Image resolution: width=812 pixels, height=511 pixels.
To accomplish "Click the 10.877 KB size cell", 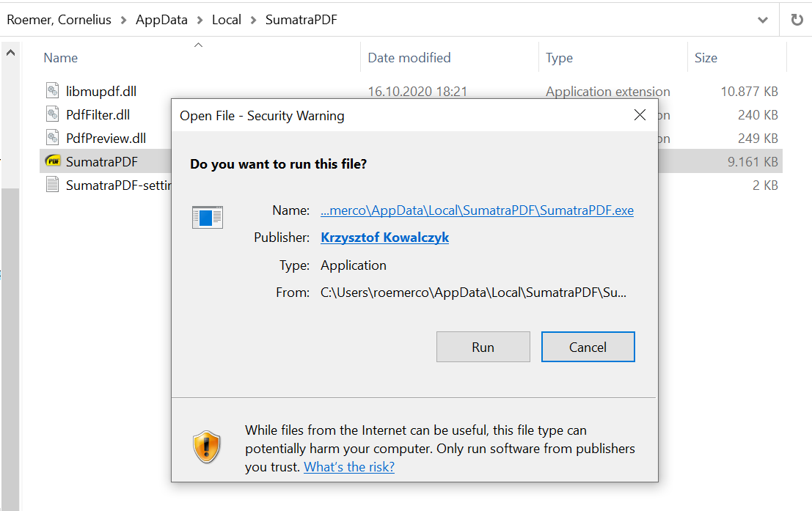I will (x=749, y=91).
